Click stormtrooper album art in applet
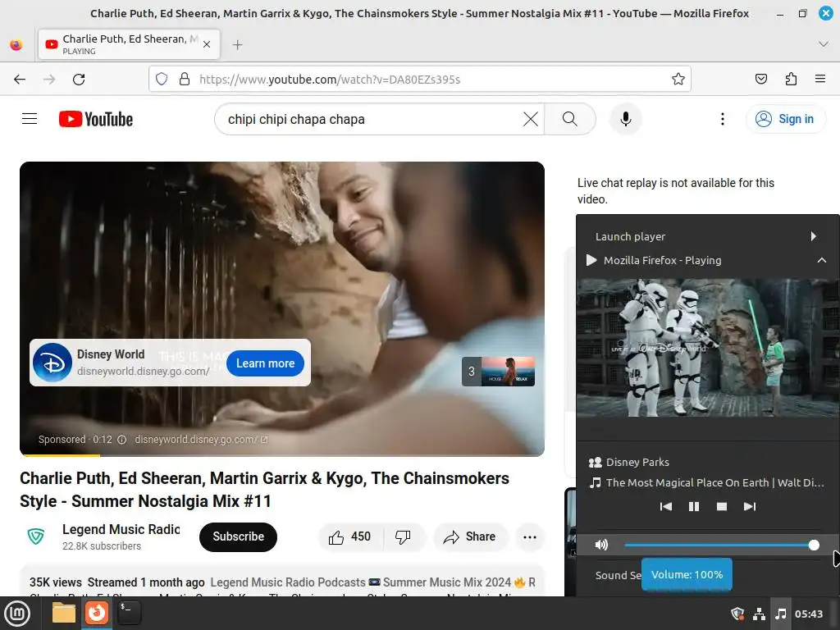This screenshot has width=840, height=630. (x=708, y=348)
